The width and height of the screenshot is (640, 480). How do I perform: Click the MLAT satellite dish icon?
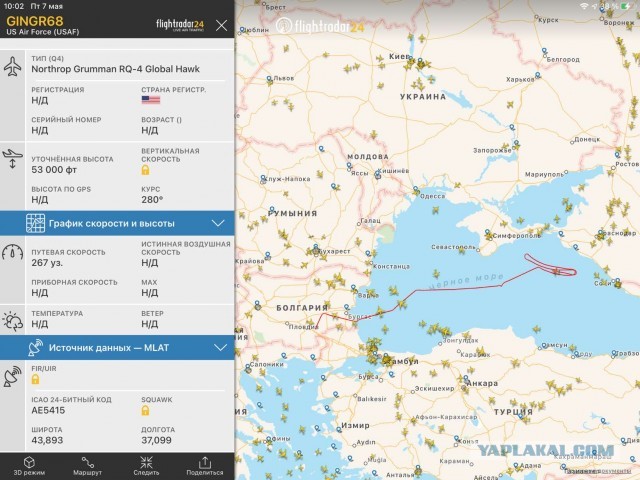(x=36, y=348)
